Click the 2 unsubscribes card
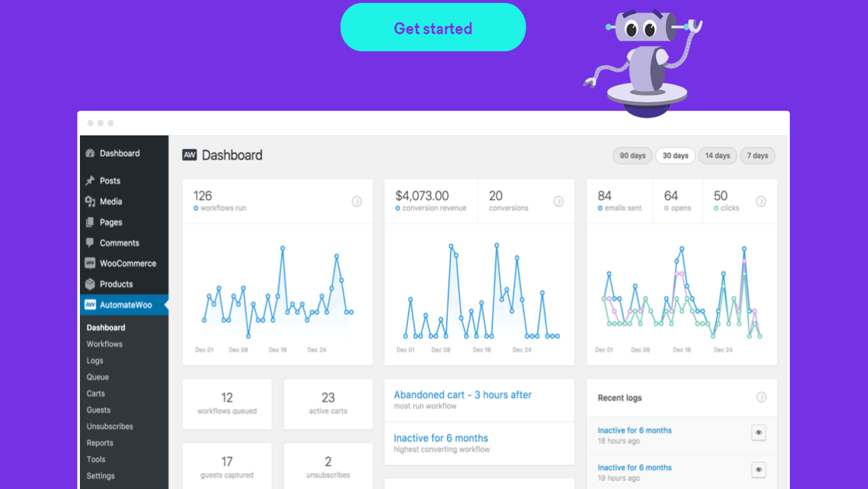 [328, 466]
